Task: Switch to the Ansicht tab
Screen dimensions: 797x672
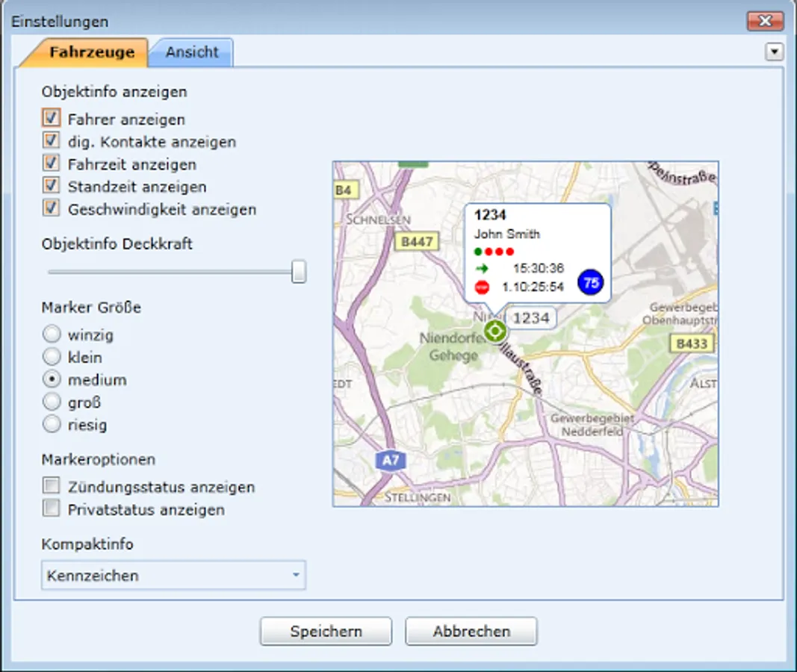Action: point(192,52)
